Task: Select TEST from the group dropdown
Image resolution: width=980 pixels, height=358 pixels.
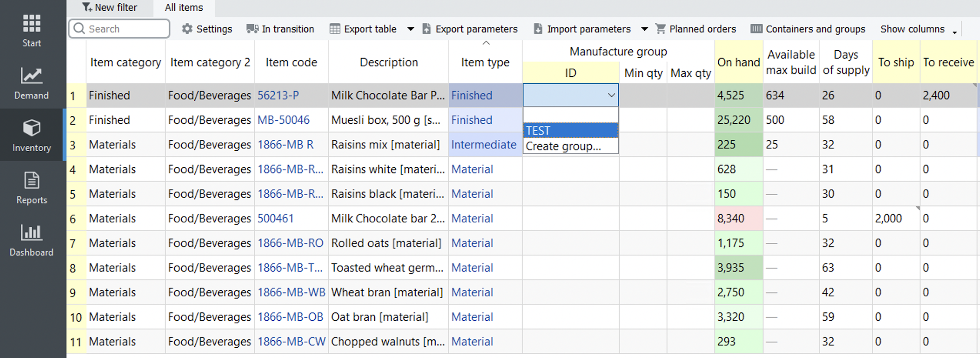Action: (x=570, y=131)
